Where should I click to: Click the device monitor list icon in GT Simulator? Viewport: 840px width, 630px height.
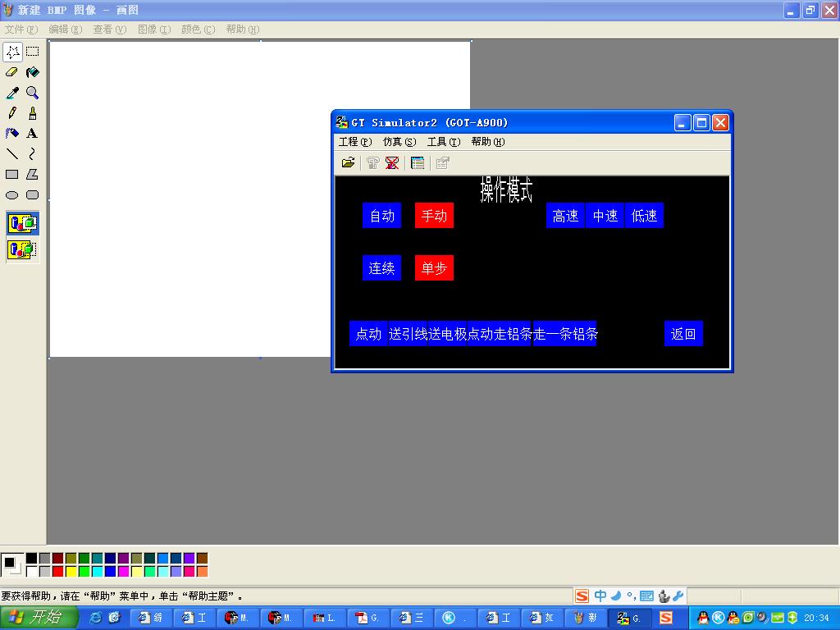pos(418,163)
